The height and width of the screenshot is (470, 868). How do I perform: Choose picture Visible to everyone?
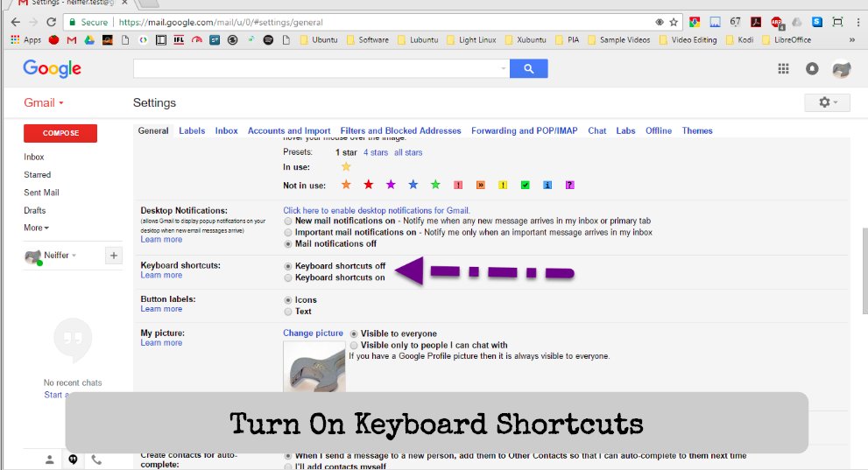pos(354,334)
